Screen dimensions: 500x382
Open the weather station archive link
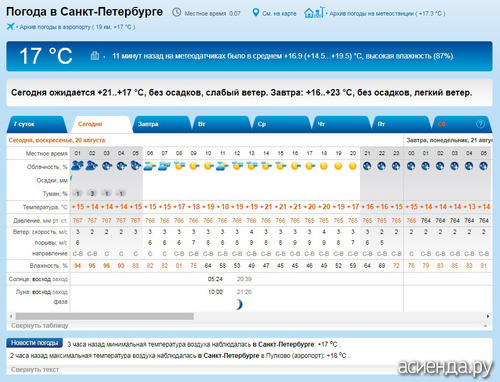(x=387, y=14)
